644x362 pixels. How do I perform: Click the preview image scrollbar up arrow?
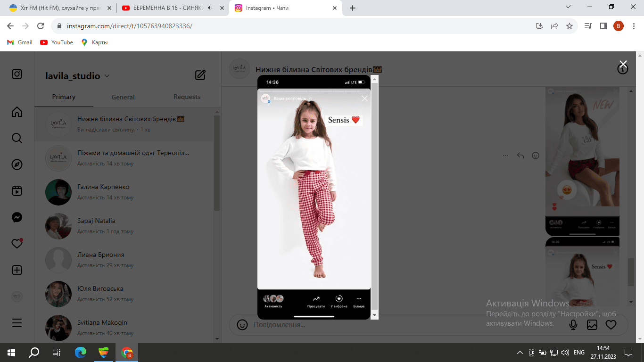point(375,79)
